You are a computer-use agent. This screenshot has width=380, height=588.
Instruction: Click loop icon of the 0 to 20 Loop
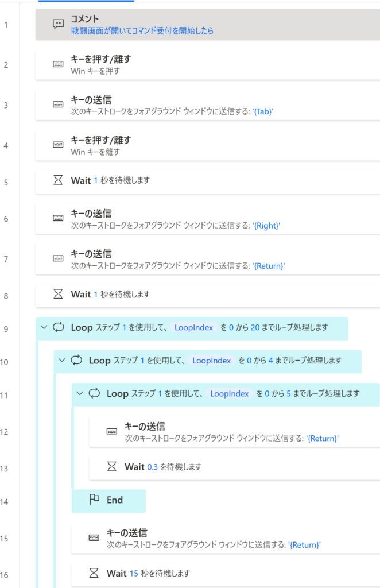click(59, 327)
